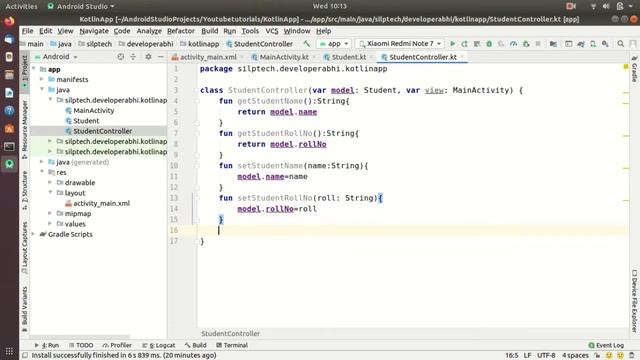Click the volume icon in system tray

pos(606,6)
